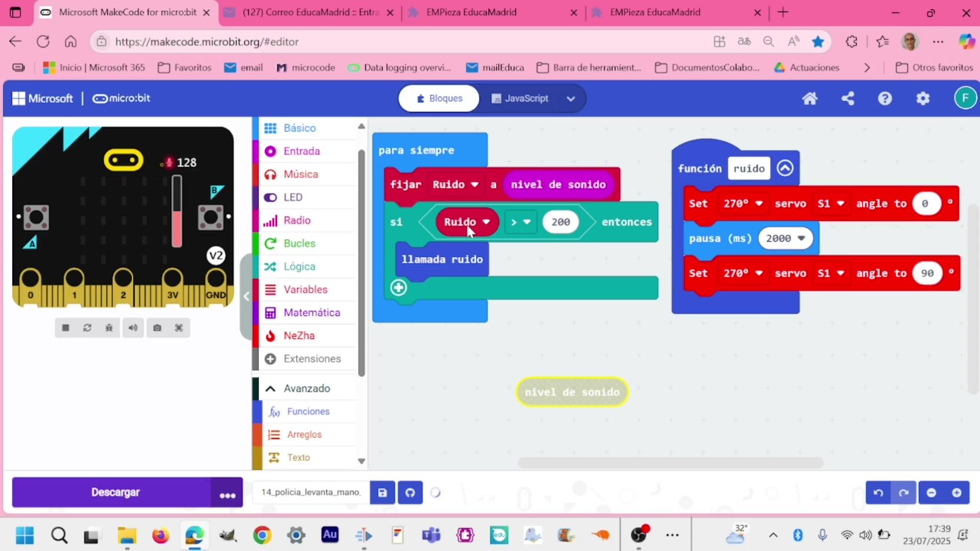Open the NeZha block category

click(299, 336)
